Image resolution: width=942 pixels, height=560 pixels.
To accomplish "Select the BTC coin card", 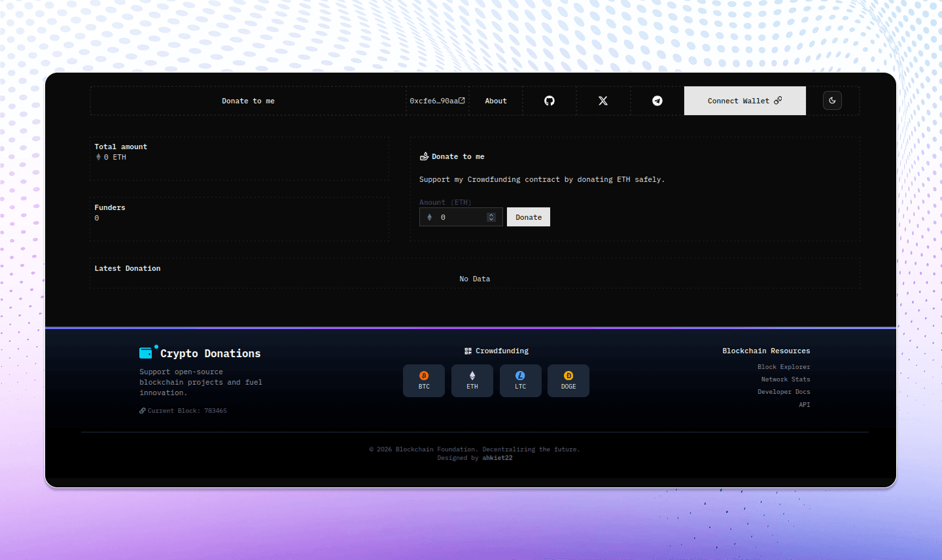I will [424, 381].
